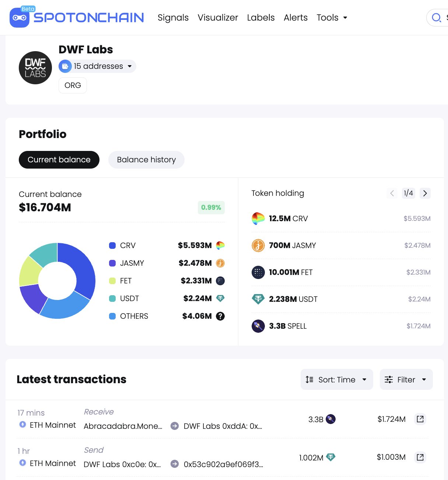Switch to Balance history view

coord(146,160)
